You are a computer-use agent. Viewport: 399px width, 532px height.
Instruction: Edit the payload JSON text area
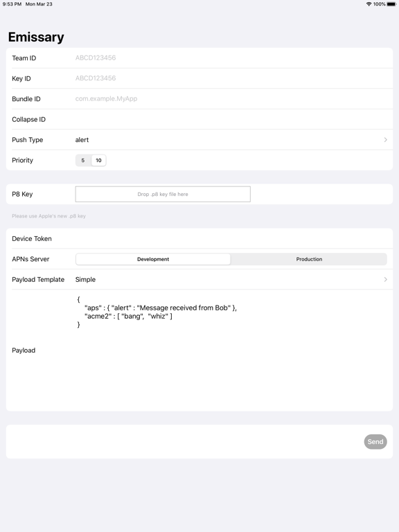tap(231, 350)
